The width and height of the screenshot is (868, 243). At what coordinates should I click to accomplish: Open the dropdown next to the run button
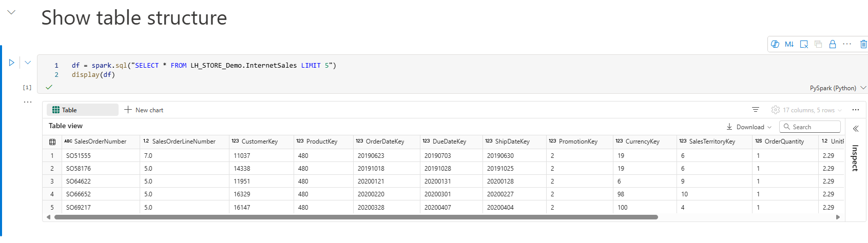click(28, 63)
